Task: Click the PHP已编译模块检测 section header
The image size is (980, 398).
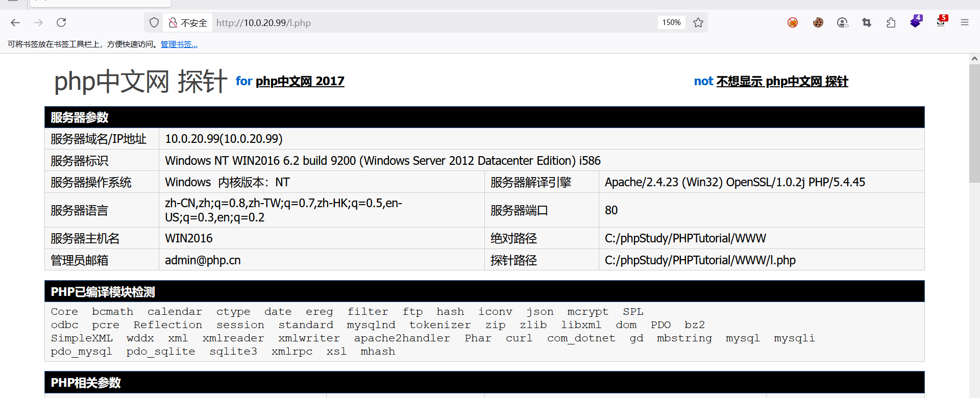Action: point(484,291)
